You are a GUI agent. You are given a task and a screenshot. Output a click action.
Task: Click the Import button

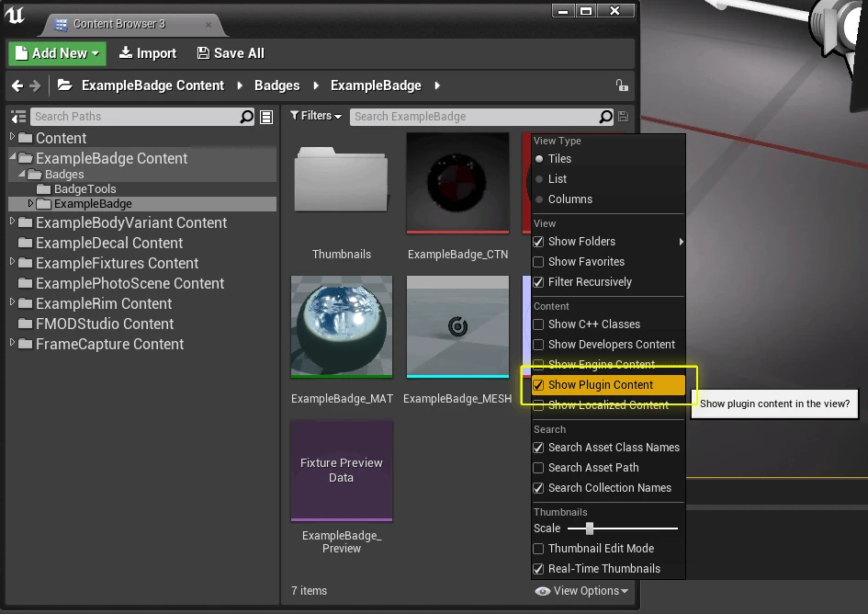coord(149,53)
